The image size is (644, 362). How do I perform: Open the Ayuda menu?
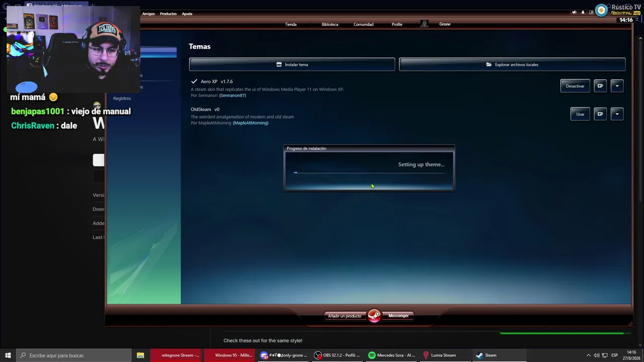pyautogui.click(x=187, y=14)
